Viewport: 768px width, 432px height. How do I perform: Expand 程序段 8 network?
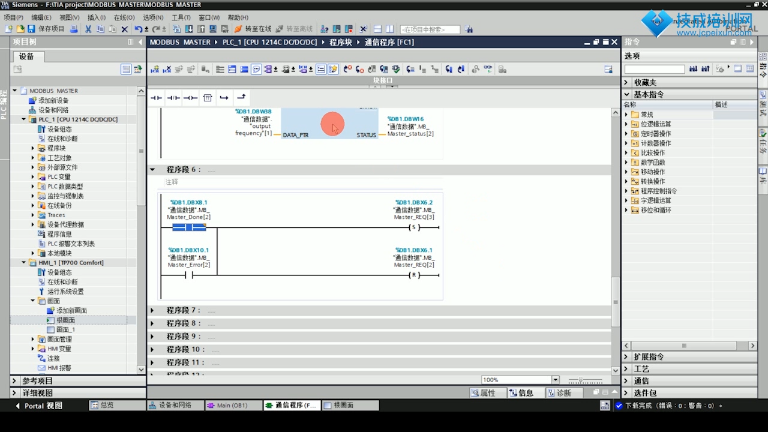pyautogui.click(x=152, y=323)
